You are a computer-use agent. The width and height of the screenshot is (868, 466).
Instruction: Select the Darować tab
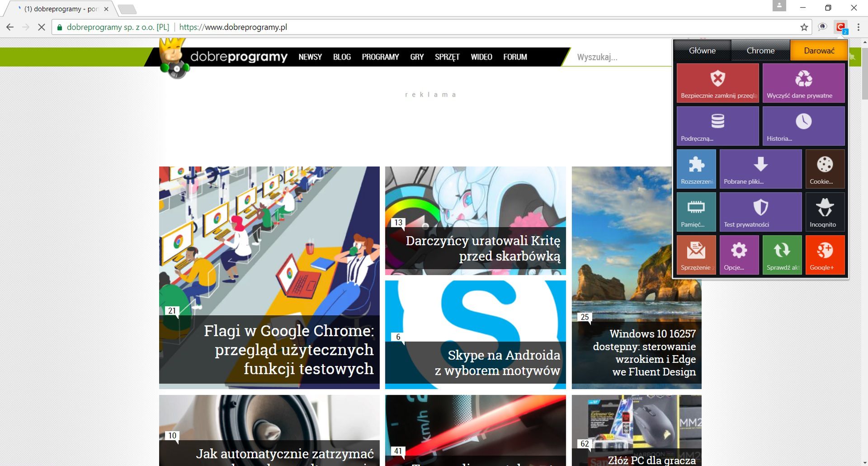[x=819, y=50]
